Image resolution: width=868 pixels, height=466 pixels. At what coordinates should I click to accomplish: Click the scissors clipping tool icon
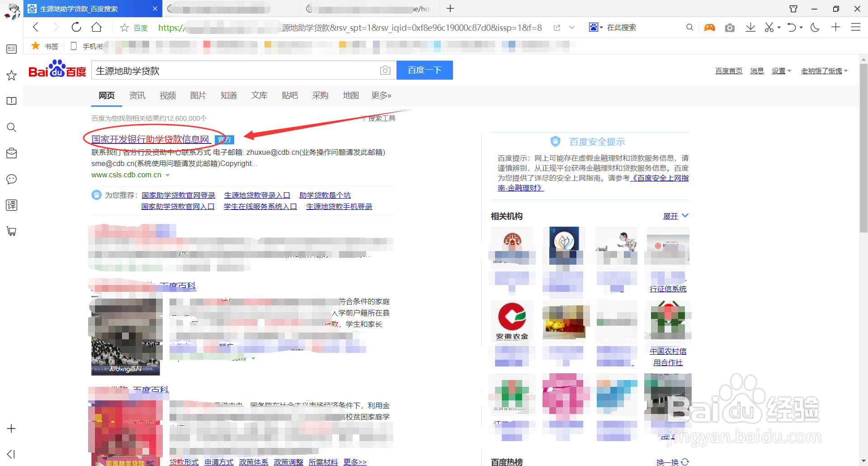[769, 28]
